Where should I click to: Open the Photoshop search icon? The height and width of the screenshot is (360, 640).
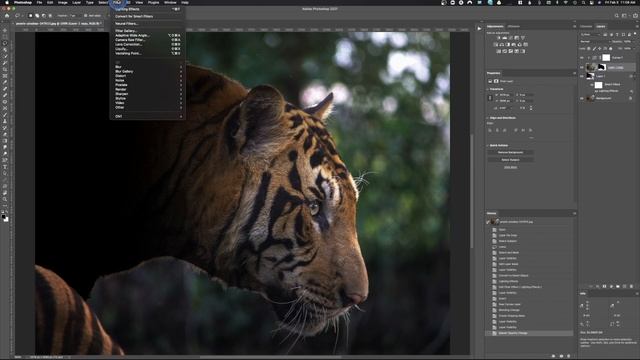(x=616, y=16)
